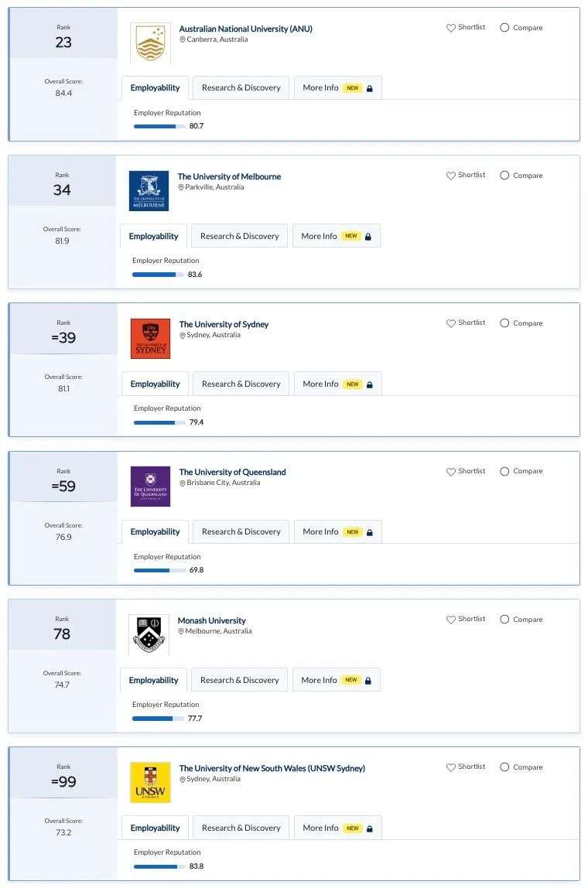This screenshot has width=588, height=888.
Task: Open Australian National University (ANU) title link
Action: click(246, 29)
